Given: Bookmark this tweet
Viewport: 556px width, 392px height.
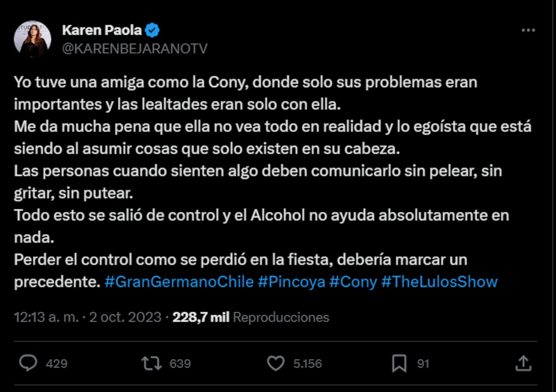Looking at the screenshot, I should coord(399,363).
